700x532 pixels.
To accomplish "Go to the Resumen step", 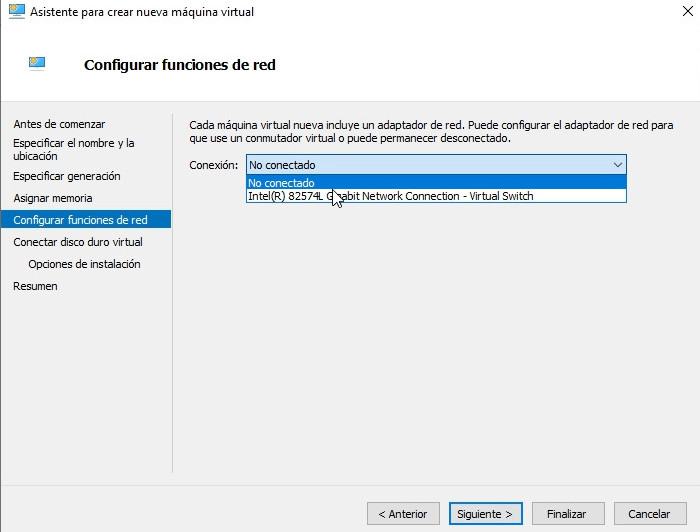I will (35, 286).
